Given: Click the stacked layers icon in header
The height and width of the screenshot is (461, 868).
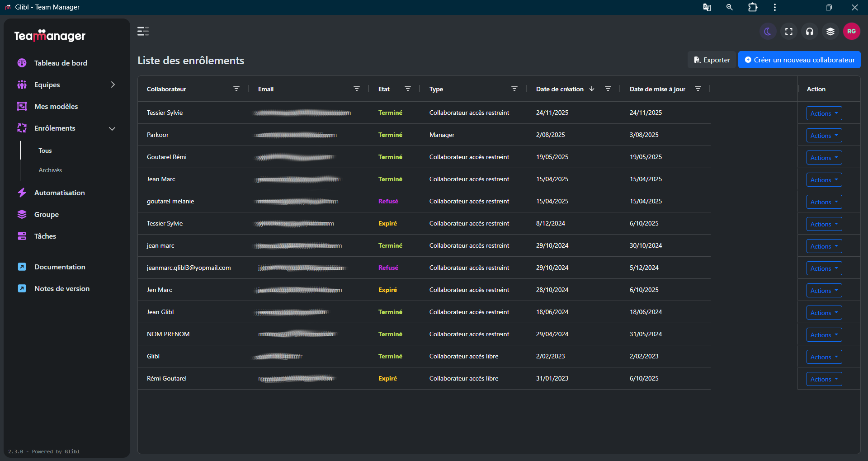Looking at the screenshot, I should tap(830, 32).
